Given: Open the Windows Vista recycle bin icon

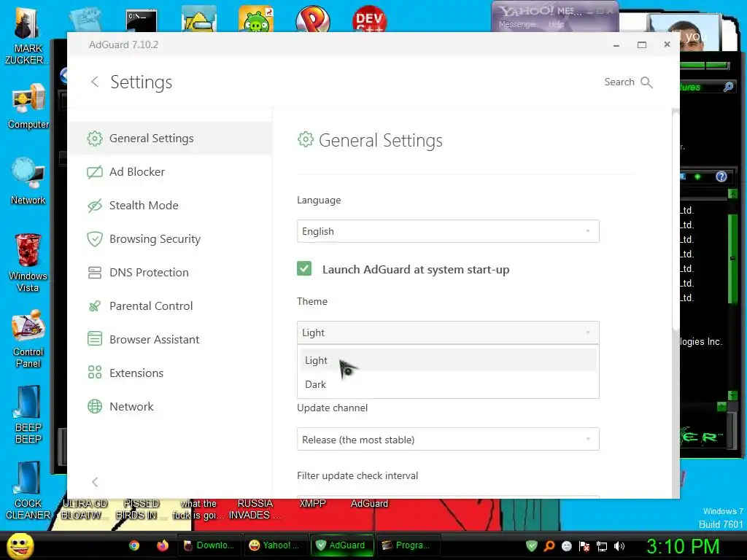Looking at the screenshot, I should [28, 262].
